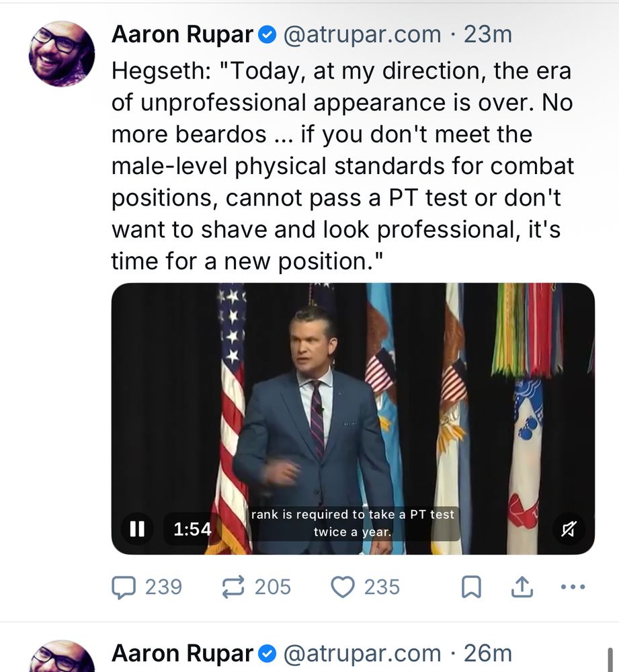Viewport: 619px width, 672px height.
Task: Open the post via the 23m timestamp
Action: 488,35
